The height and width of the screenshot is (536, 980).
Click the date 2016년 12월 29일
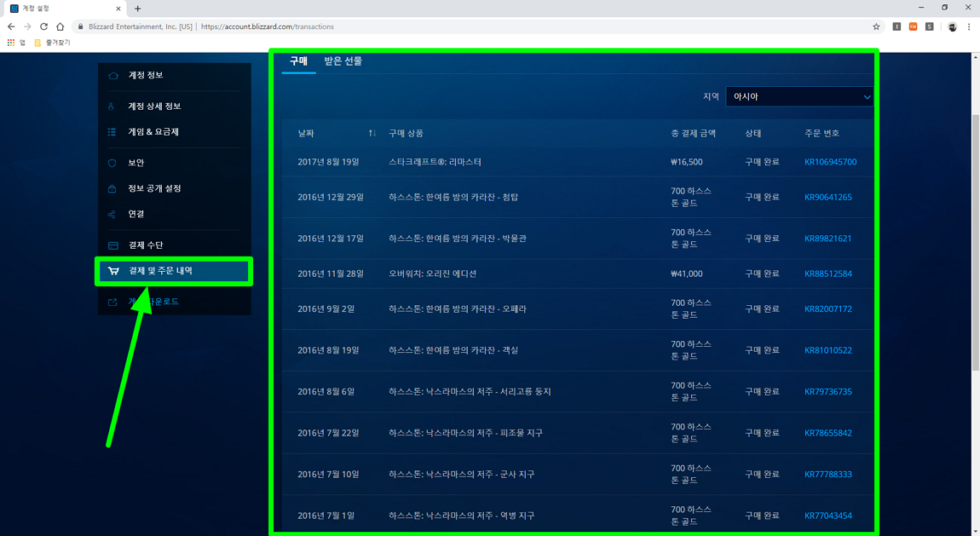point(331,197)
